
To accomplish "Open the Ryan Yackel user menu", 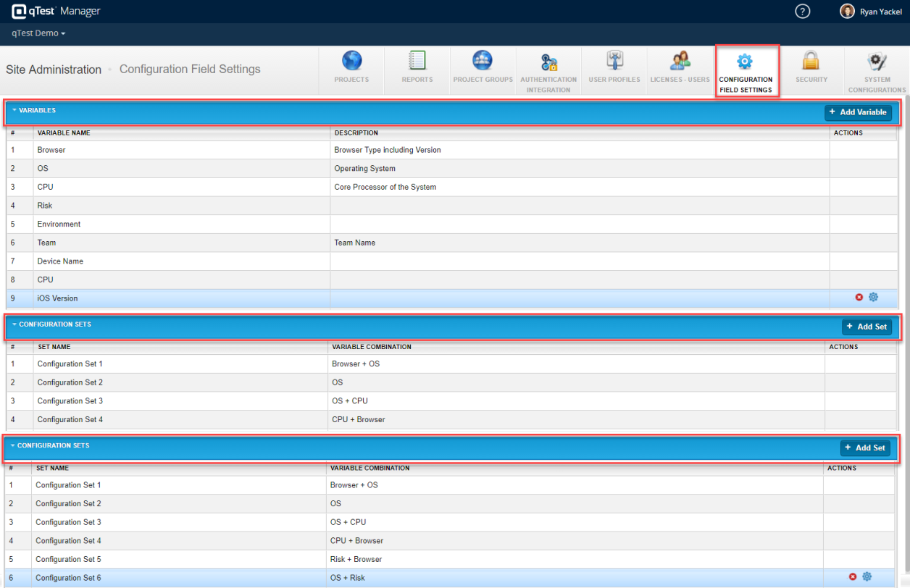I will click(x=871, y=12).
